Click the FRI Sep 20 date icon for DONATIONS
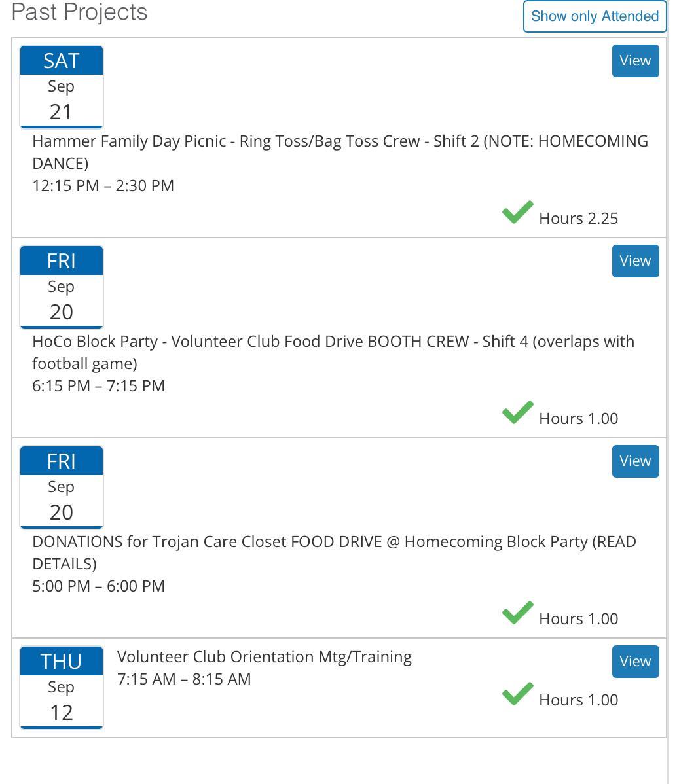 (62, 488)
